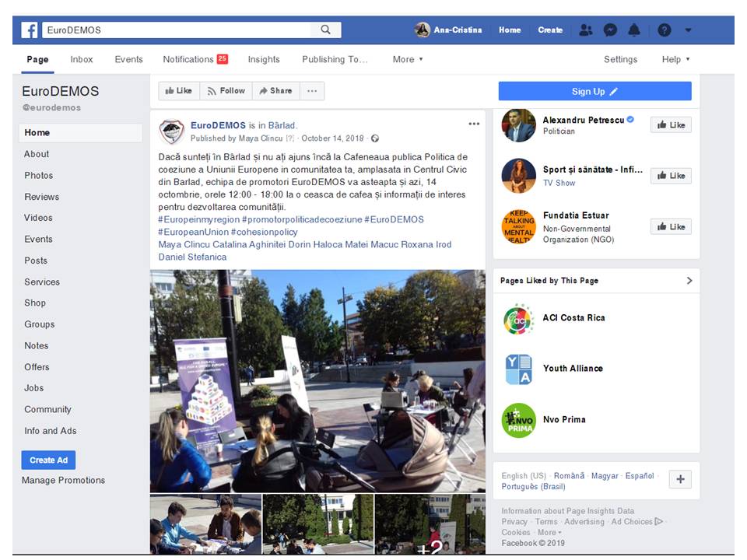The image size is (747, 560).
Task: Click the #cohesionpolicy hashtag
Action: (265, 232)
